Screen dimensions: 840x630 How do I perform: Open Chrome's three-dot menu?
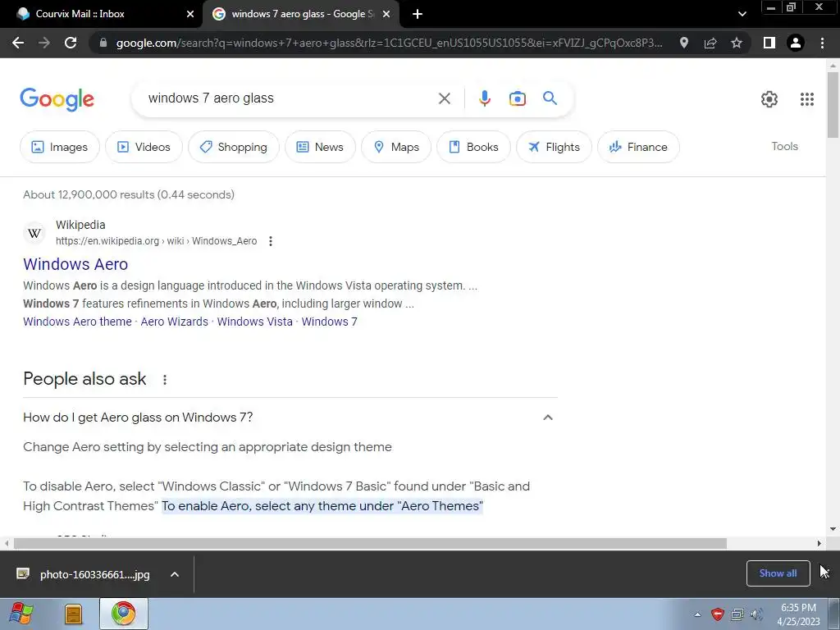pos(822,43)
